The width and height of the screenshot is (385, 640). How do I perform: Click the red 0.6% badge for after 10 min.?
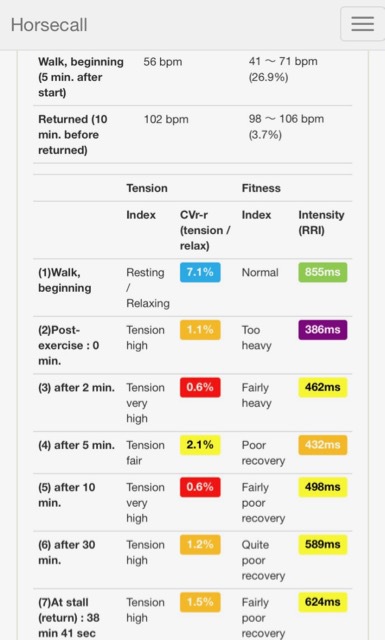200,487
